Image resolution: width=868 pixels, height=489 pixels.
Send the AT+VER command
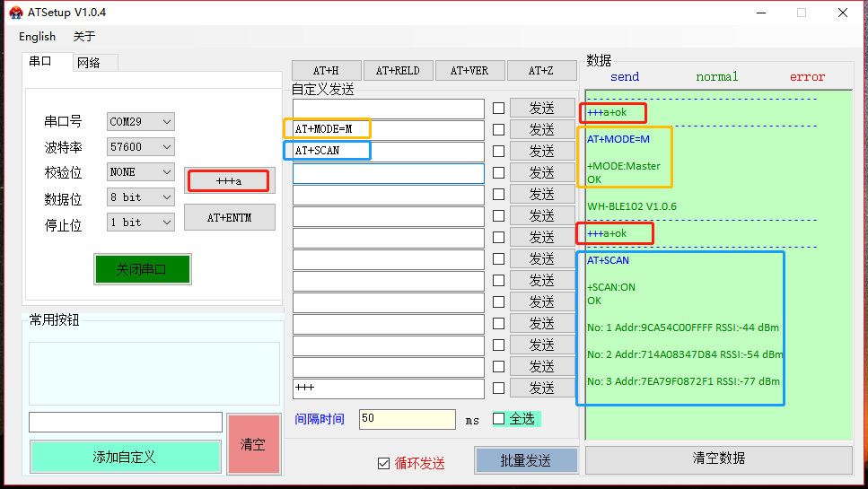pyautogui.click(x=469, y=71)
